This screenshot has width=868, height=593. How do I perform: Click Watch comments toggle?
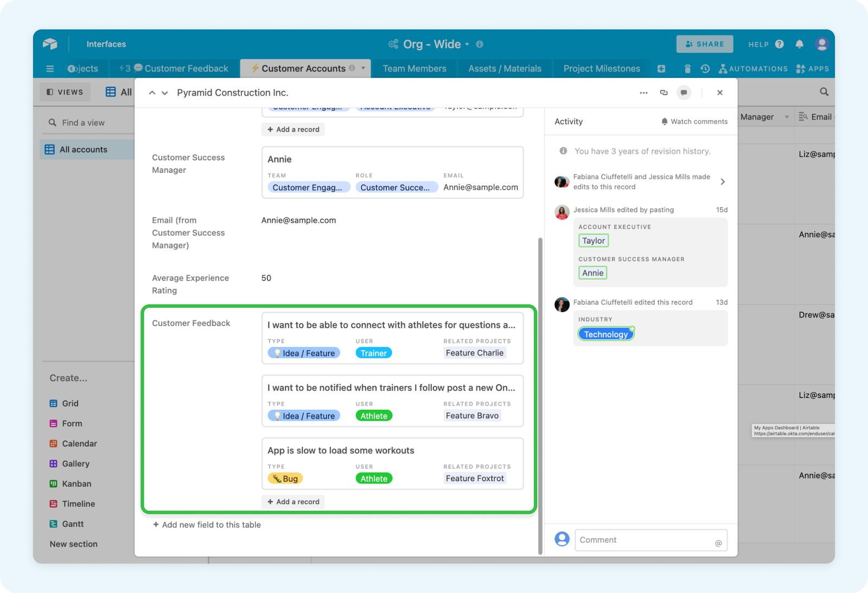pyautogui.click(x=694, y=121)
